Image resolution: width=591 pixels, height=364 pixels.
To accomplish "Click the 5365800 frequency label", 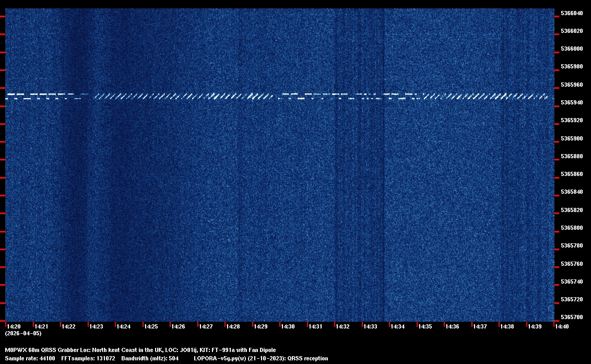I will (572, 228).
